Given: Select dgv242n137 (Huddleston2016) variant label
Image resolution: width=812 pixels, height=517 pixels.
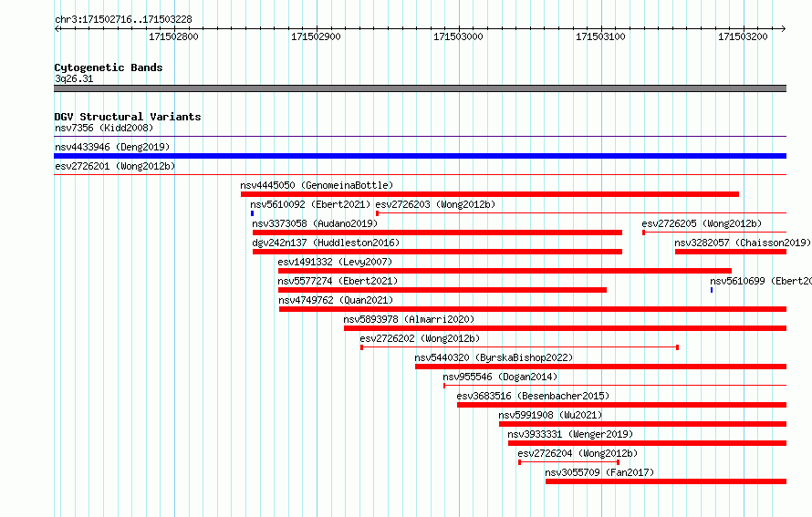Looking at the screenshot, I should 326,243.
